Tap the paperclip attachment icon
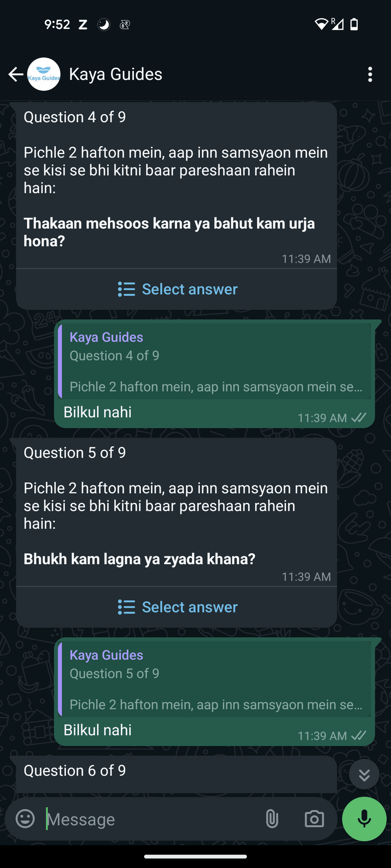Screen dimensions: 391x868 pos(272,819)
